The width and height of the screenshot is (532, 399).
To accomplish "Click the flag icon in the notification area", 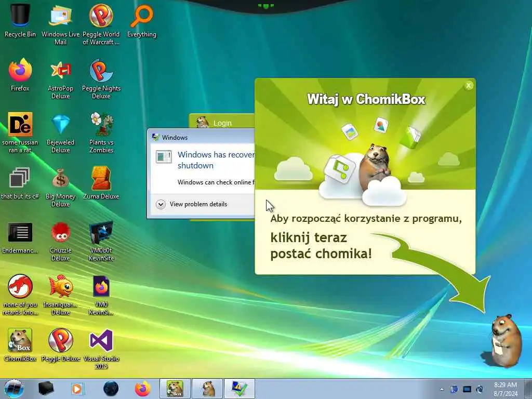I will point(454,389).
